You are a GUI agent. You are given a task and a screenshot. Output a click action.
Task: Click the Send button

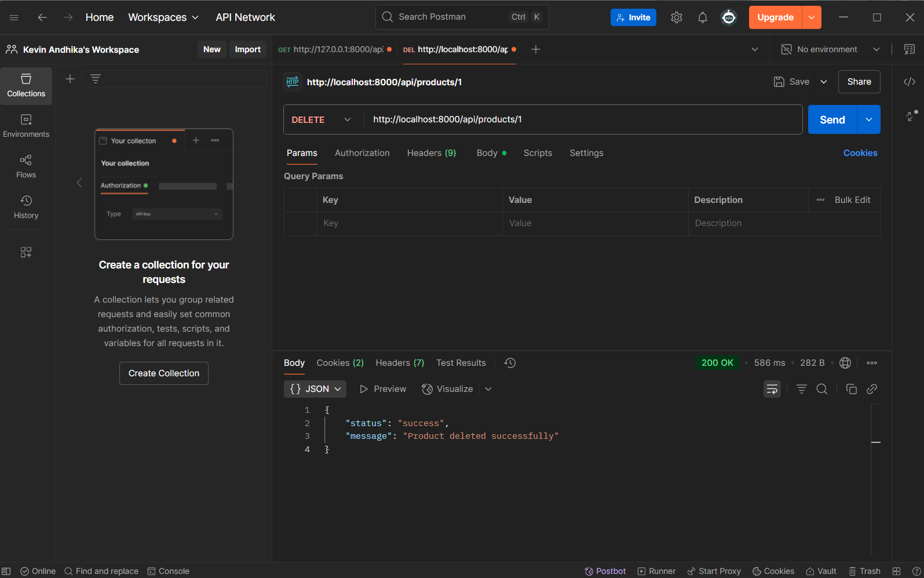[832, 119]
